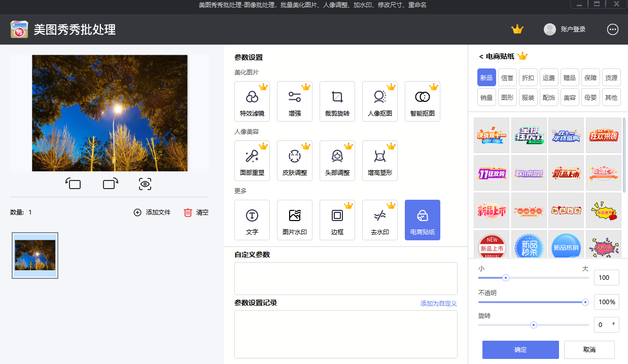
Task: Open the 增强 enhance tool
Action: tap(295, 101)
